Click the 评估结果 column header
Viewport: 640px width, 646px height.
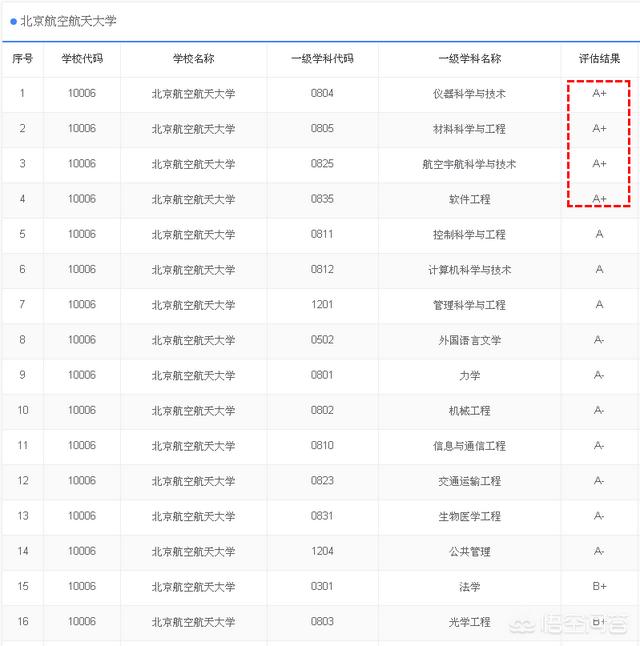[x=599, y=59]
